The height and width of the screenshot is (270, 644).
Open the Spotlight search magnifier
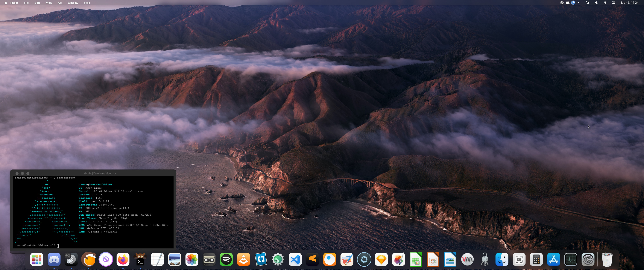pos(587,3)
